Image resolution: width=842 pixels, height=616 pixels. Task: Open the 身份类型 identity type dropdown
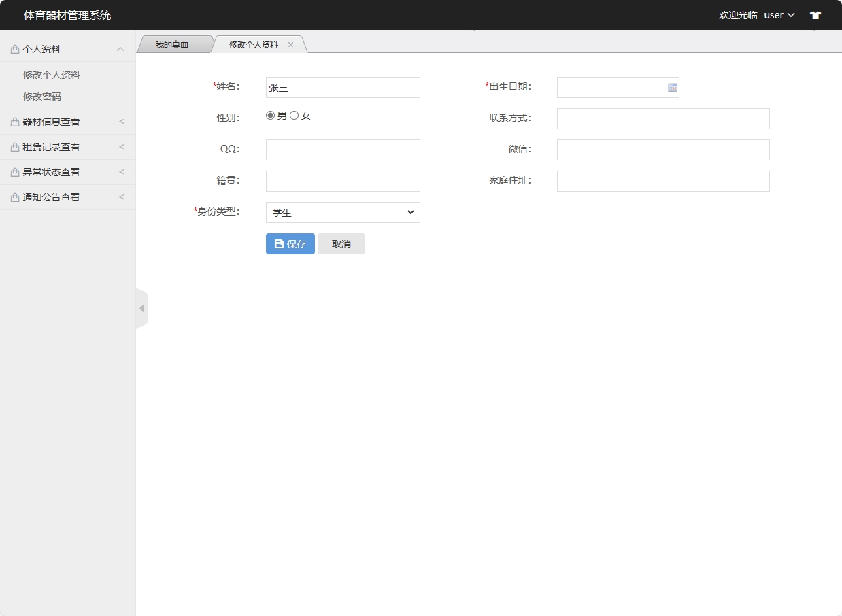(342, 212)
